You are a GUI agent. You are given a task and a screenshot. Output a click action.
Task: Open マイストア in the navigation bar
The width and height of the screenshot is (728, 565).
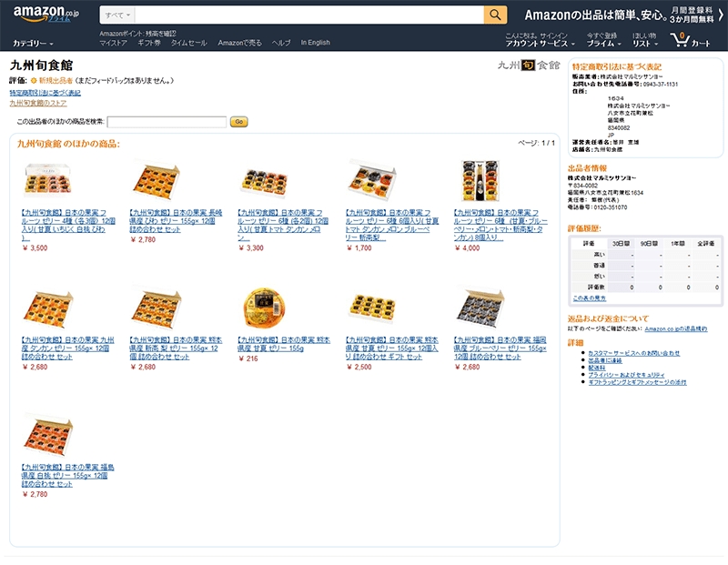pos(113,43)
